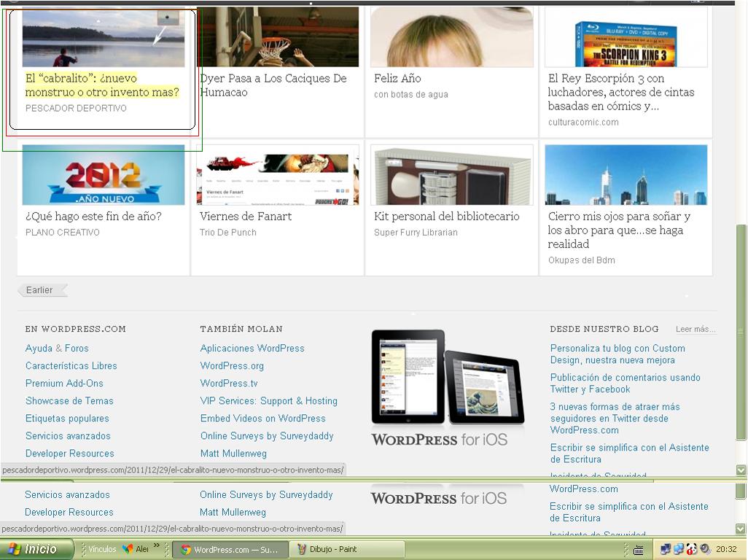Open the 'Aplicaciones WordPress' footer link

(252, 349)
